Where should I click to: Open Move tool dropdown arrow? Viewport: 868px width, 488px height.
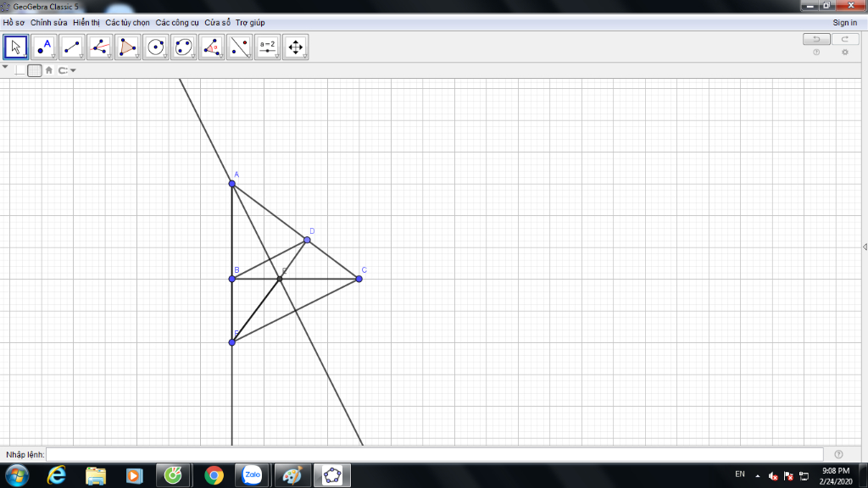pyautogui.click(x=25, y=57)
